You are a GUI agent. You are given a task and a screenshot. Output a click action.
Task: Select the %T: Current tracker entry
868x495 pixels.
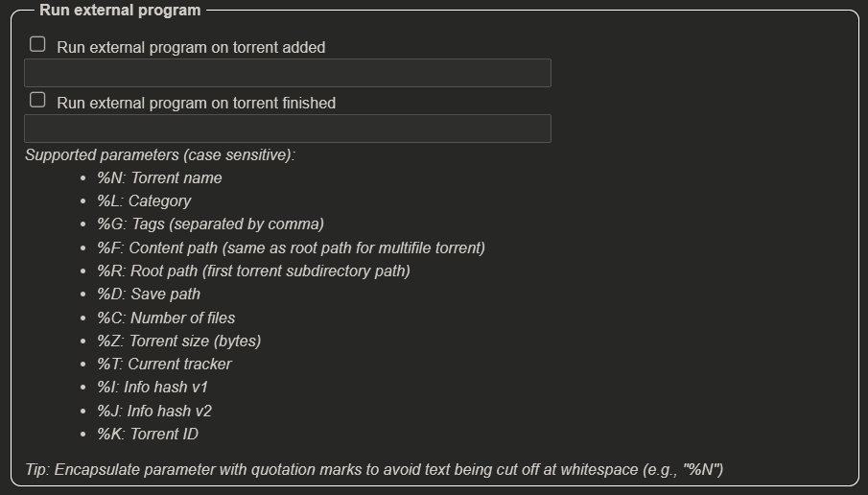(164, 364)
